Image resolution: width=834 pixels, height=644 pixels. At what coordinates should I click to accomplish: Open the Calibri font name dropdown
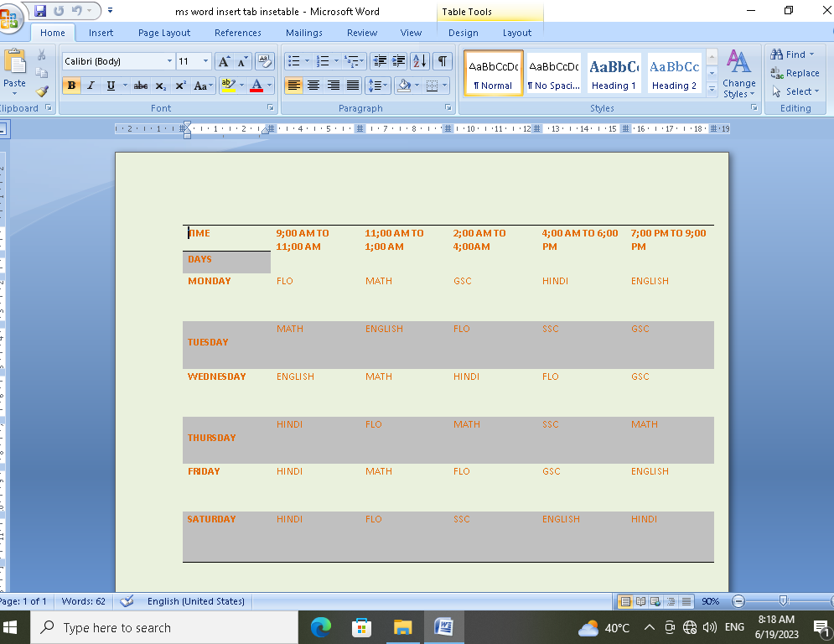(x=169, y=61)
